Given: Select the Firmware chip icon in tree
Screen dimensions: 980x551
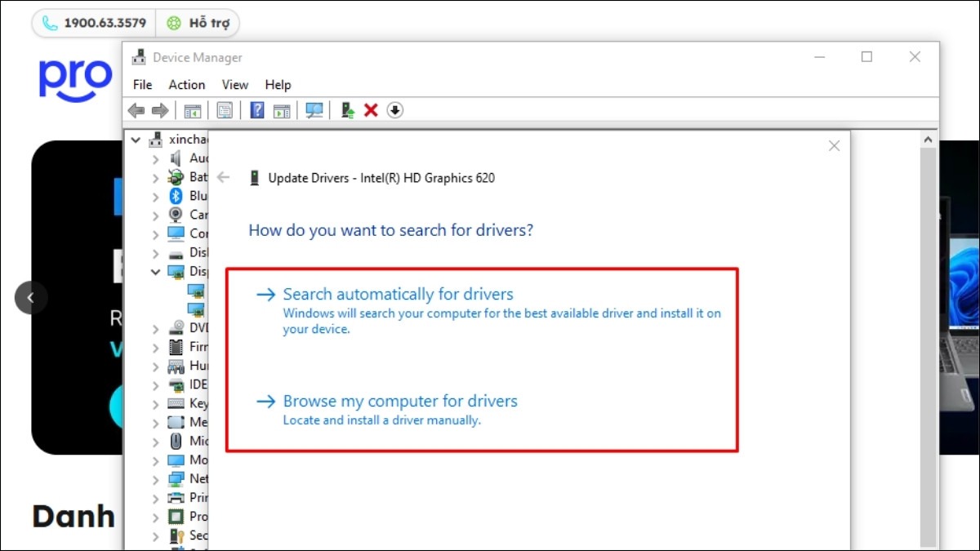Looking at the screenshot, I should tap(176, 347).
